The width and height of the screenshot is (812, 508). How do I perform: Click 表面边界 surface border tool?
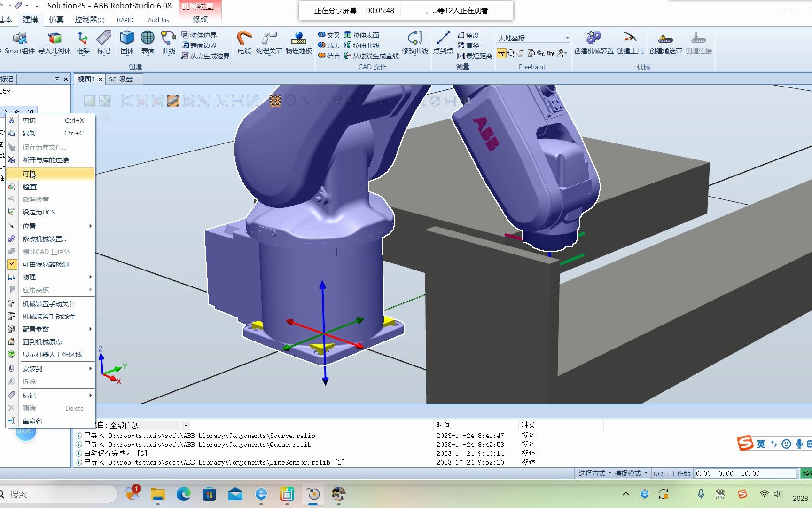coord(199,46)
